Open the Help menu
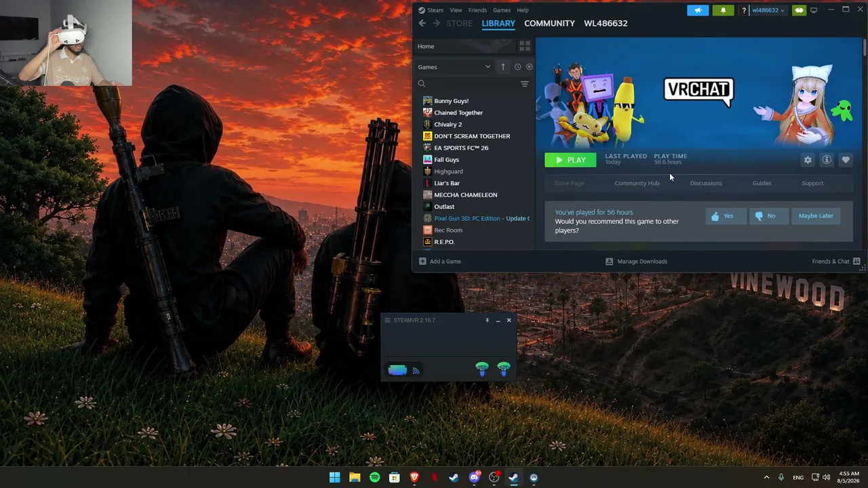 tap(523, 10)
